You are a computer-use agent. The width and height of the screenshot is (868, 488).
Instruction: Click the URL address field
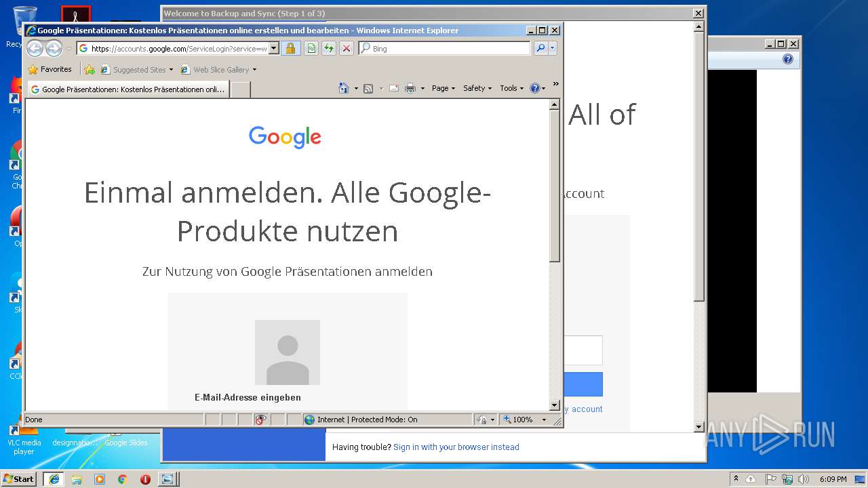click(x=178, y=48)
